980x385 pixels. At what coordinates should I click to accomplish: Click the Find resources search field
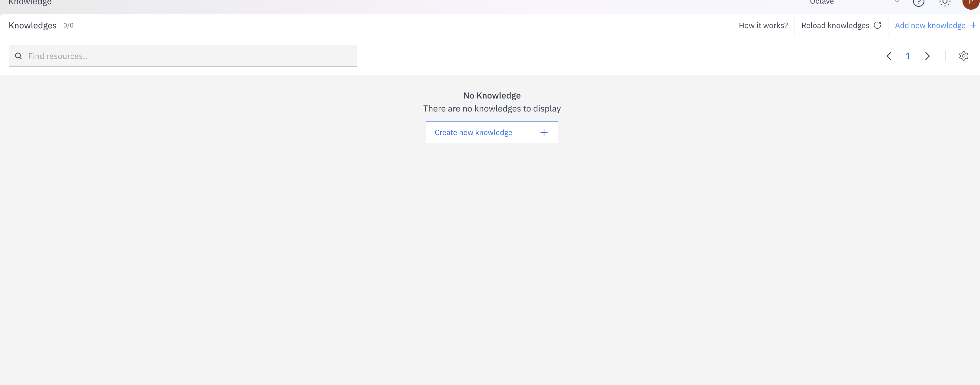click(x=152, y=56)
